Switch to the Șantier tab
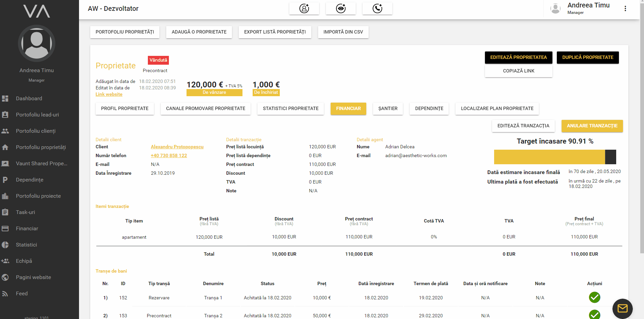The height and width of the screenshot is (319, 644). [x=388, y=109]
